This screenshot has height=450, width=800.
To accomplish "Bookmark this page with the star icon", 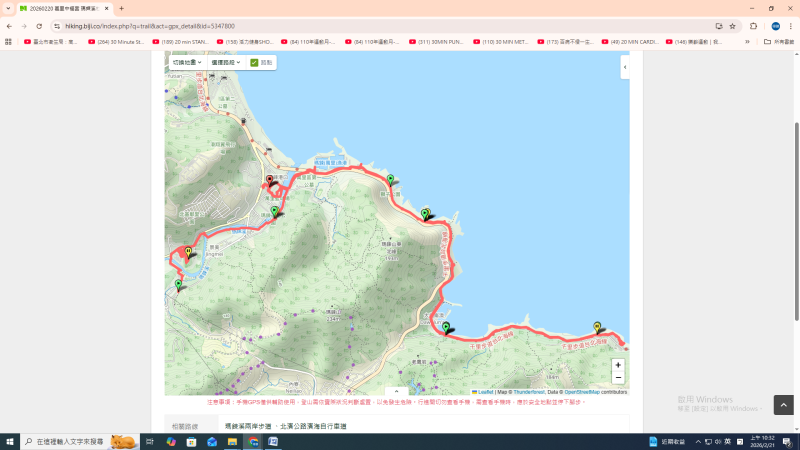I will click(732, 26).
